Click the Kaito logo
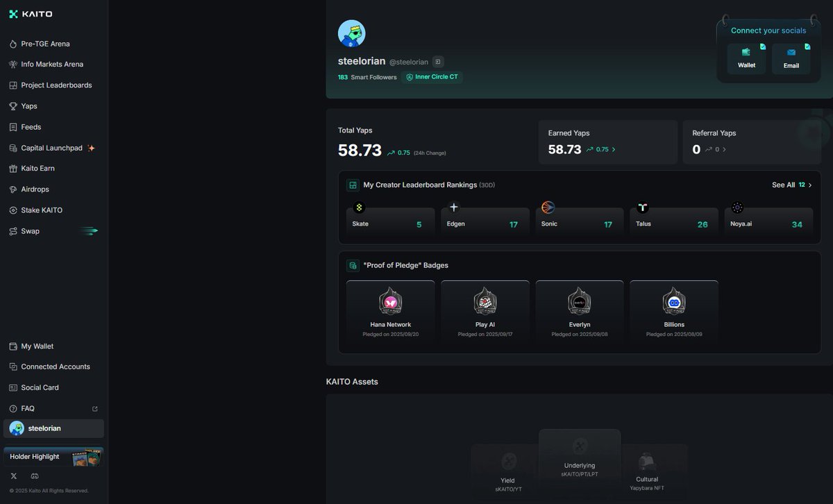 tap(31, 14)
